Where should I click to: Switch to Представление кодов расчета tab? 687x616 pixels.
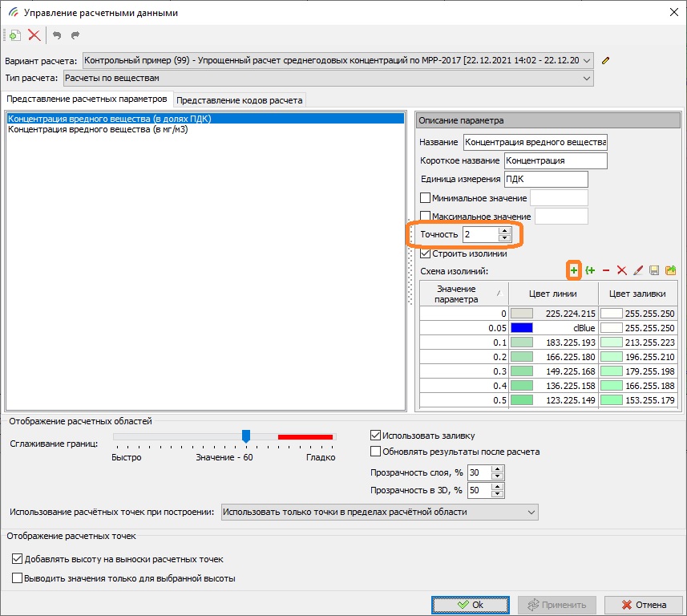pyautogui.click(x=240, y=100)
